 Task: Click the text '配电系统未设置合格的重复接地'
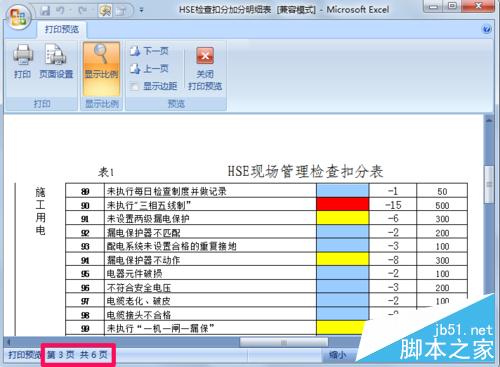pyautogui.click(x=171, y=246)
